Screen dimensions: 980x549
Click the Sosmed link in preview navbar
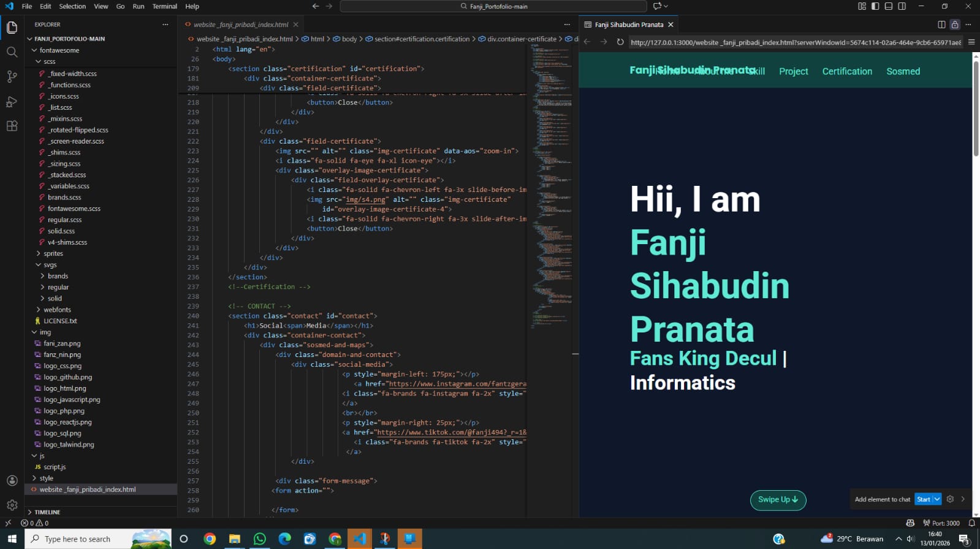[x=903, y=71]
